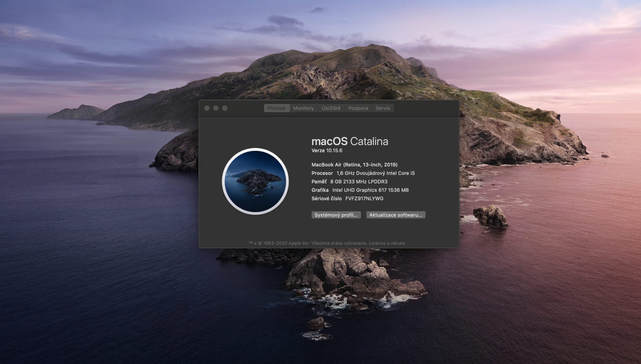641x364 pixels.
Task: Click the Systémový profil button
Action: pyautogui.click(x=336, y=215)
